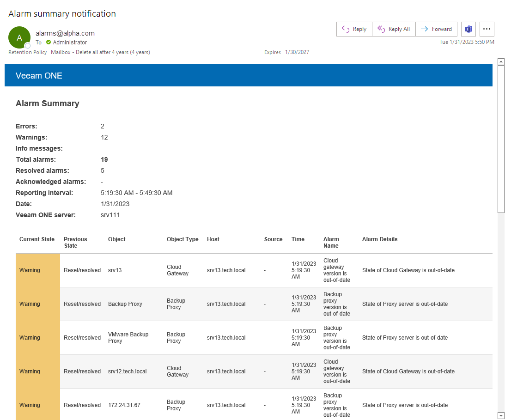This screenshot has width=505, height=420.
Task: Click the Backup Proxy object cell
Action: coord(125,304)
